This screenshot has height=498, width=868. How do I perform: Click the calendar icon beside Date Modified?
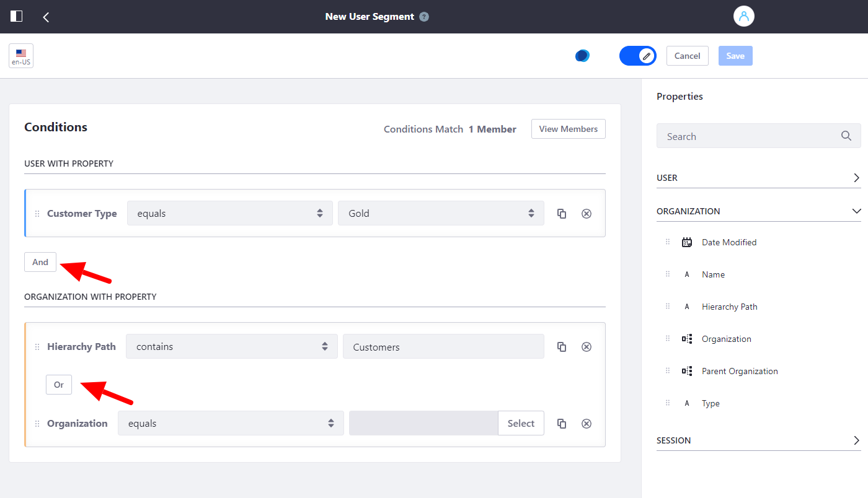coord(686,242)
